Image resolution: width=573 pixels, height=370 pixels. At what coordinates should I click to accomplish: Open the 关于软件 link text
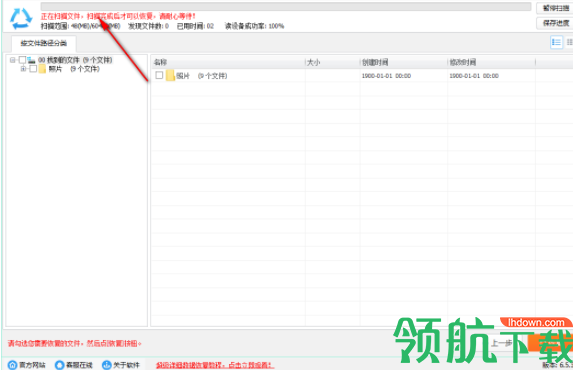[126, 365]
